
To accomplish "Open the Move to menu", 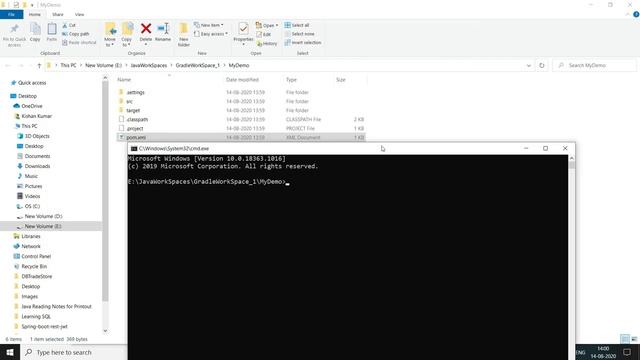I will 110,34.
